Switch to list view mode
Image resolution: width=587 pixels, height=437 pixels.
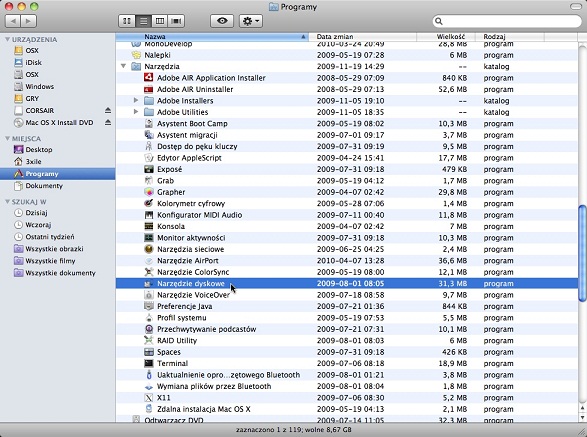(143, 21)
